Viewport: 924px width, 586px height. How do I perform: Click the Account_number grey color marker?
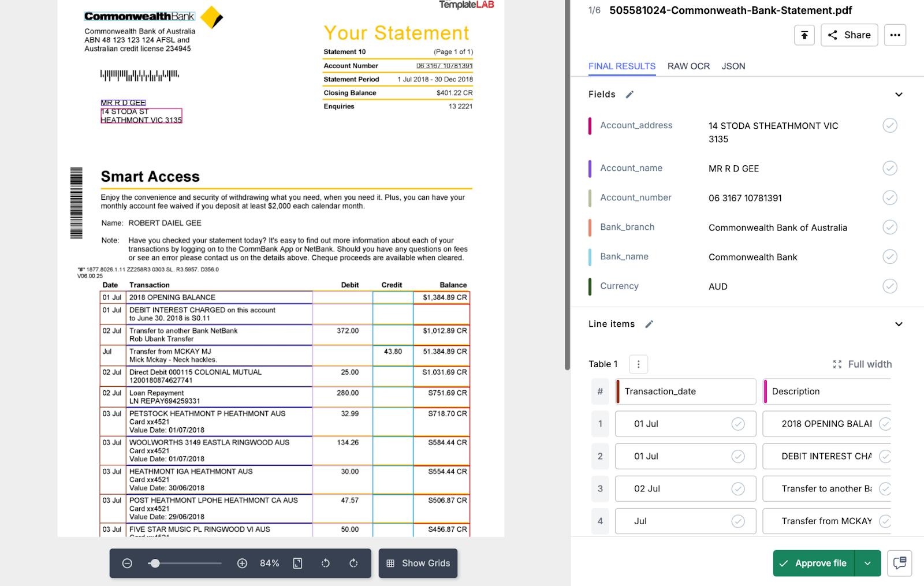coord(590,198)
